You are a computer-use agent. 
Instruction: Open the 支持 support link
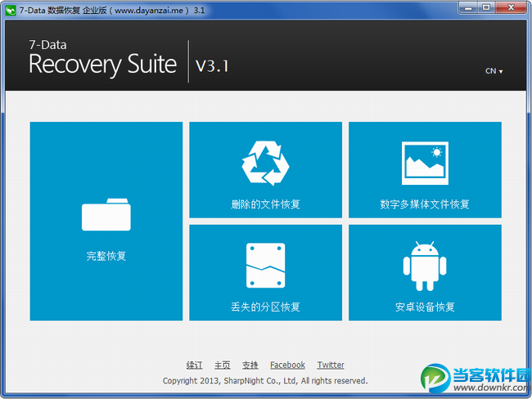tap(250, 365)
